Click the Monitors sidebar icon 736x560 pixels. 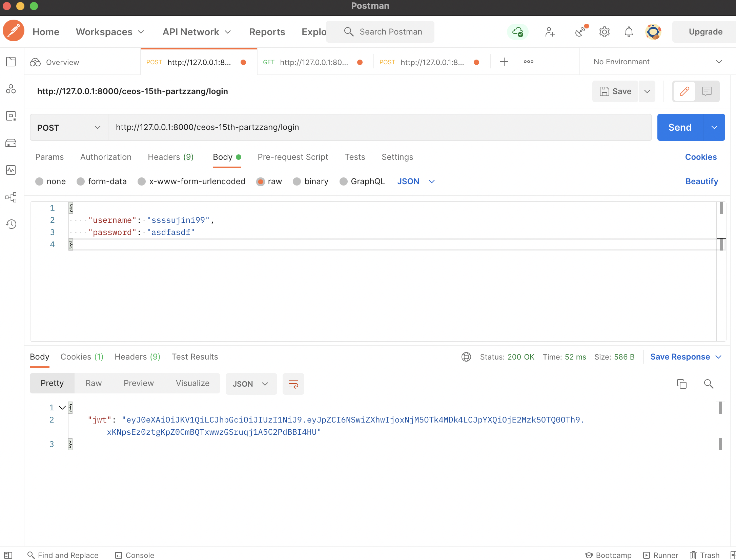pos(11,170)
